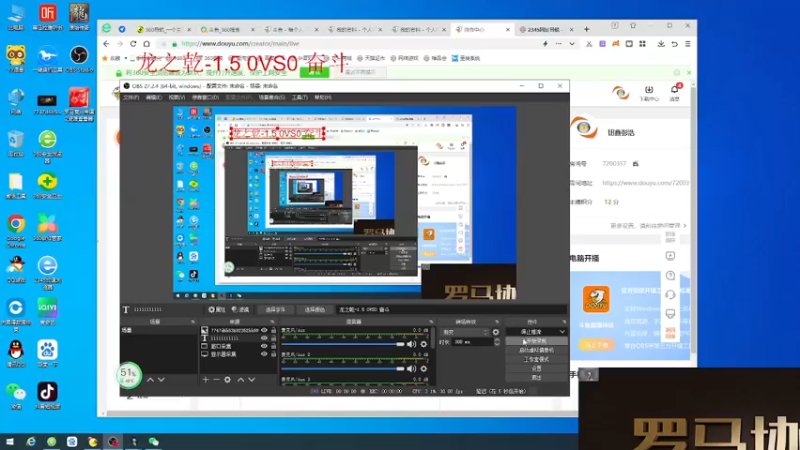
Task: Adjust first mixer channel volume slider
Action: (342, 344)
